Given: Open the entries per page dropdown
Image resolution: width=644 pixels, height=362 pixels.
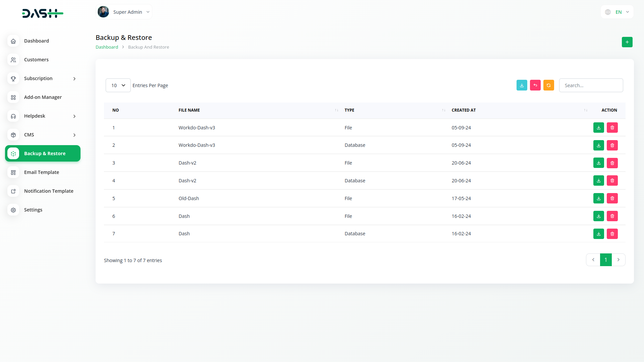Looking at the screenshot, I should coord(118,85).
